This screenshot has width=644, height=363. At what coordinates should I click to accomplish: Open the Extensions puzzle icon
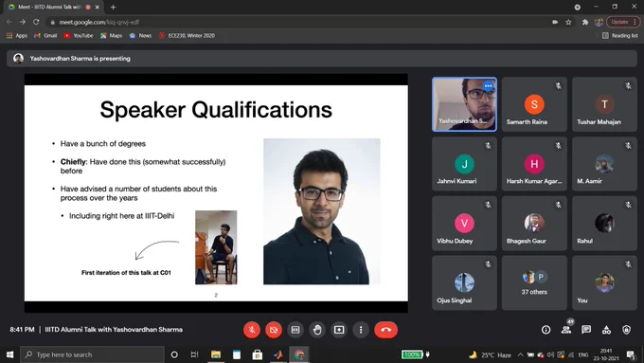pyautogui.click(x=585, y=22)
